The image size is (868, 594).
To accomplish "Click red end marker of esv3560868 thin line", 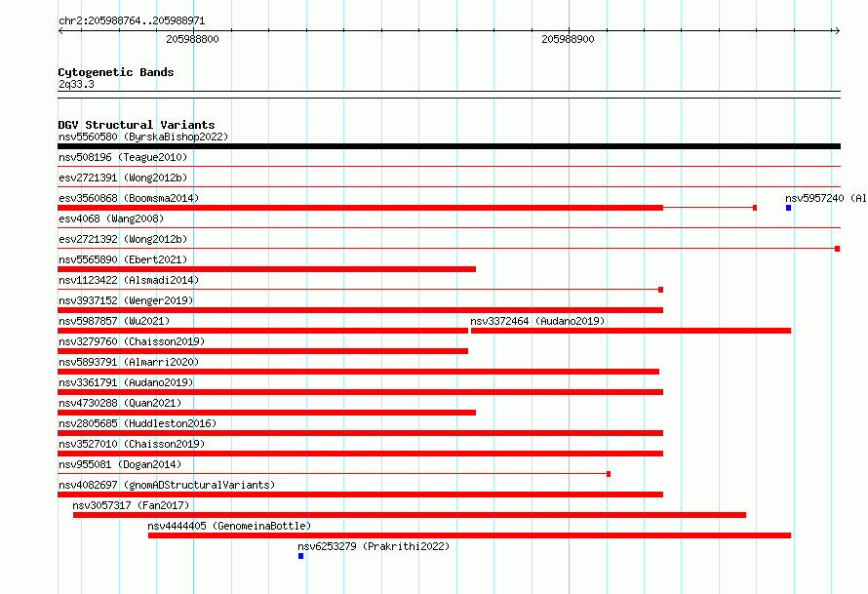I will coord(755,208).
